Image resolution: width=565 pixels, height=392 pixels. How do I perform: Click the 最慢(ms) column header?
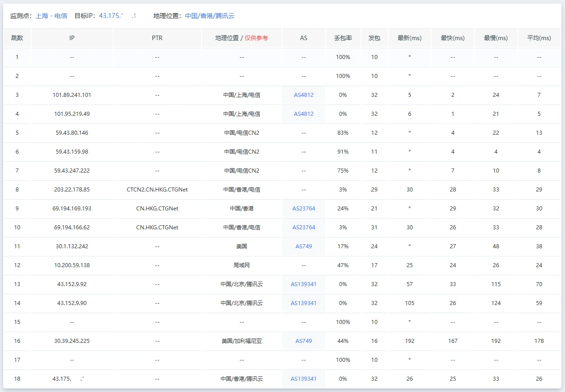(496, 38)
